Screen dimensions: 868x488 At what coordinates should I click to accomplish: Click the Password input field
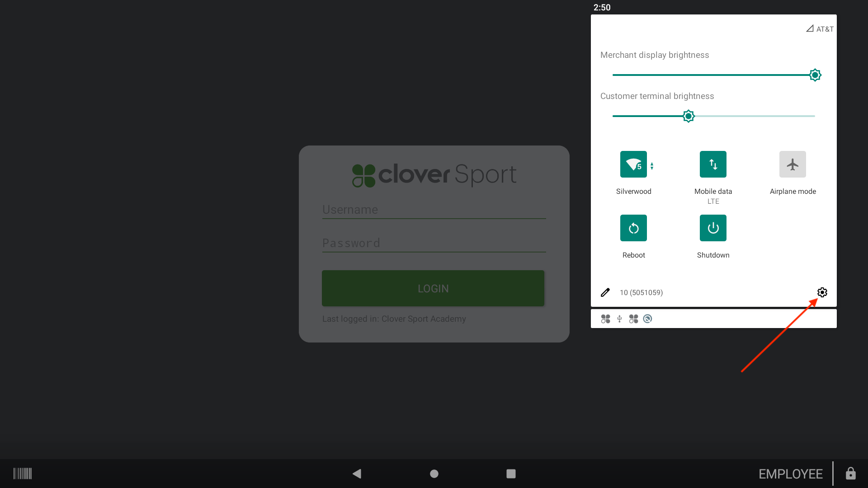click(434, 244)
